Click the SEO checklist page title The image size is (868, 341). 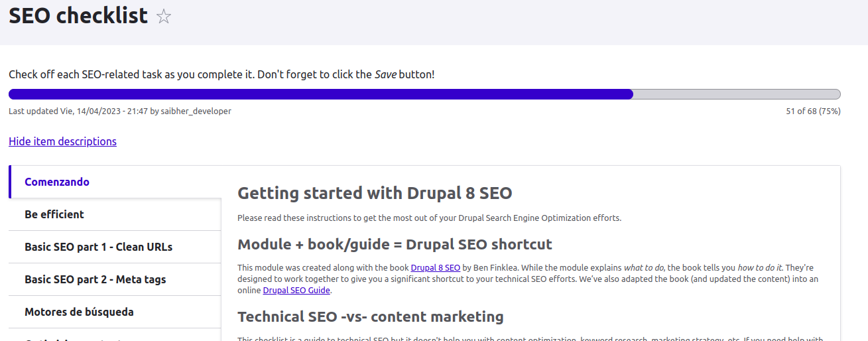coord(78,16)
